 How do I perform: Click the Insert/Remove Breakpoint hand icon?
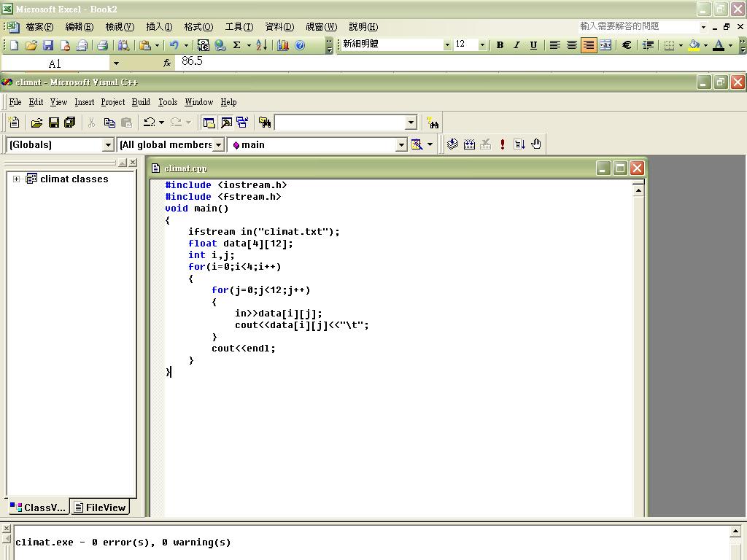pos(536,144)
